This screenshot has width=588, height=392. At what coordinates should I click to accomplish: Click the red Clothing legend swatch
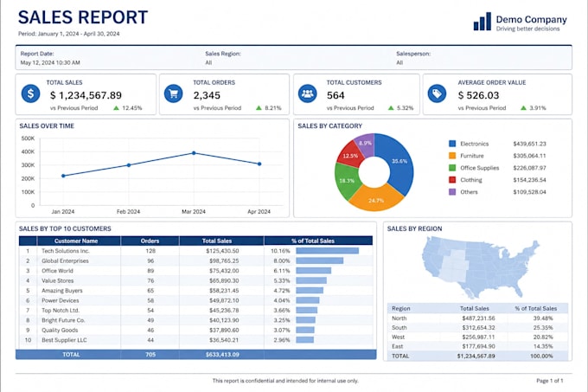(x=452, y=180)
